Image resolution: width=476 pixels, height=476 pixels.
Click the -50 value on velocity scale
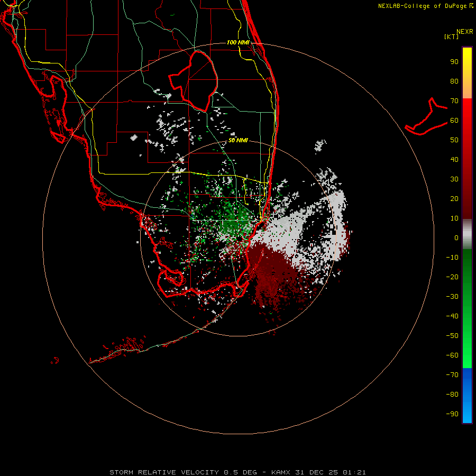452,335
